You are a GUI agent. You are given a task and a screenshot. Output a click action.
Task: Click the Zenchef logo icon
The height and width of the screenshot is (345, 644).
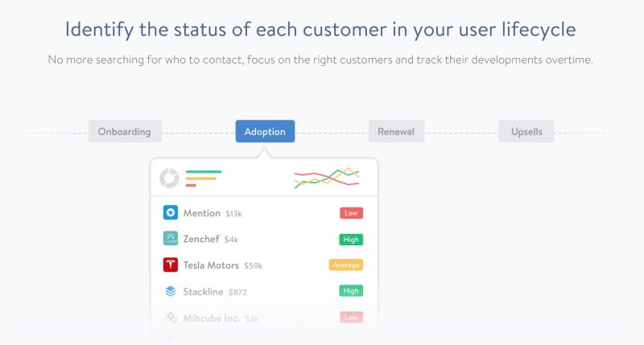pos(170,239)
